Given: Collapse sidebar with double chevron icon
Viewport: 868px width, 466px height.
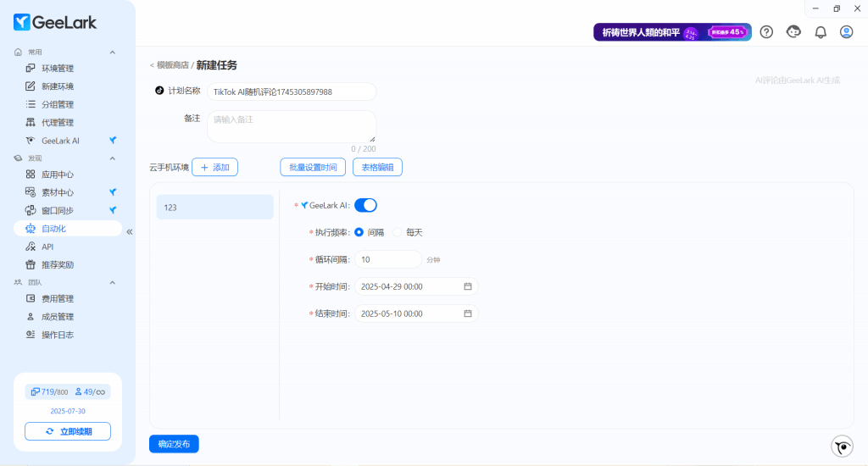Looking at the screenshot, I should pos(130,231).
